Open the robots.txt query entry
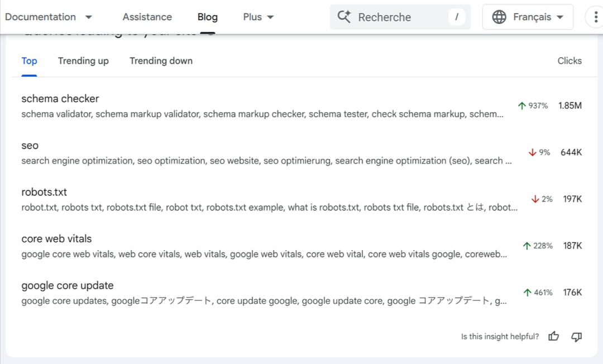Image resolution: width=603 pixels, height=364 pixels. [x=44, y=192]
